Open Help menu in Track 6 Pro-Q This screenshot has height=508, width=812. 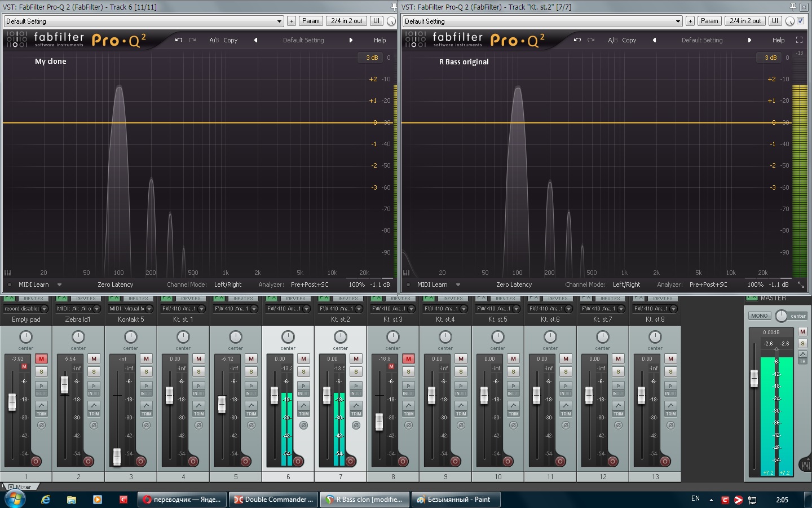pyautogui.click(x=380, y=40)
